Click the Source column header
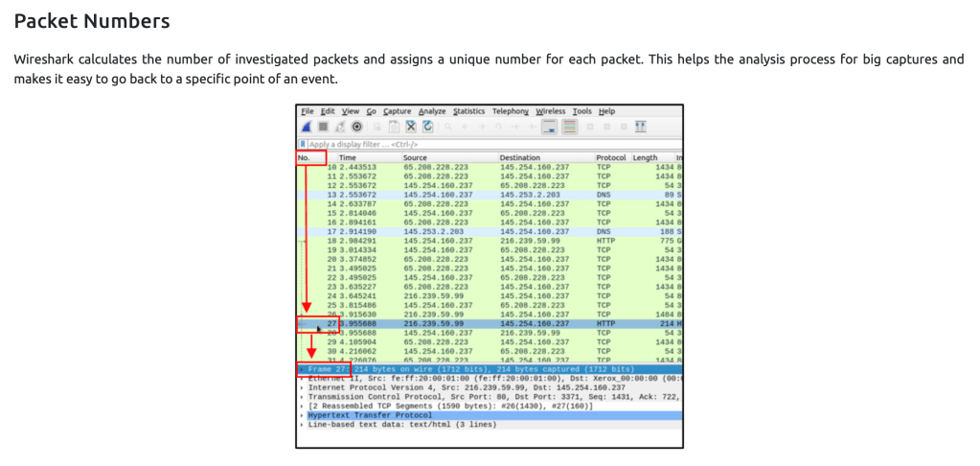 point(415,157)
